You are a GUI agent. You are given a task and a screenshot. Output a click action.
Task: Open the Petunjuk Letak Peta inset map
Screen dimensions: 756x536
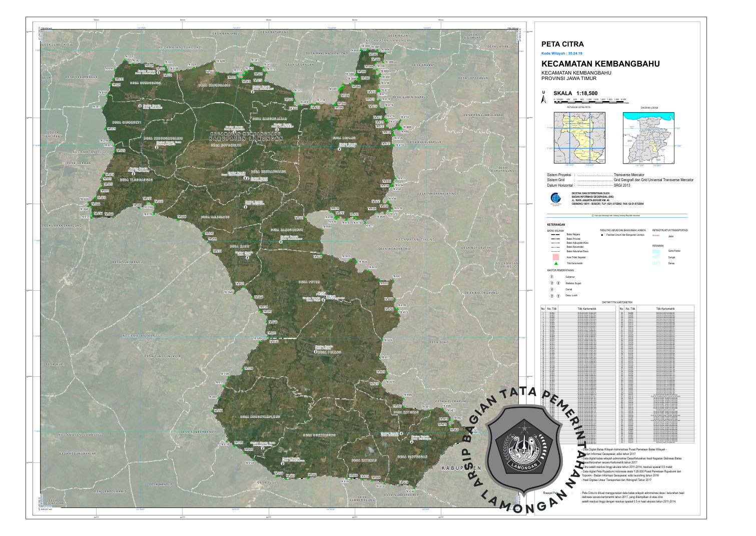(579, 137)
